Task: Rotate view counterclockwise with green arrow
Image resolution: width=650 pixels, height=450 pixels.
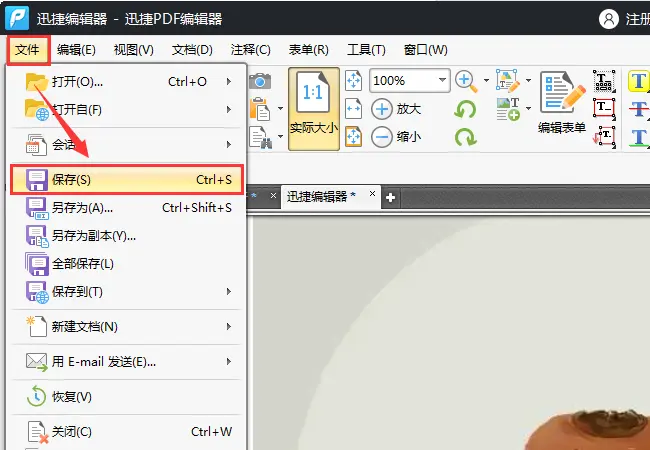Action: (465, 110)
